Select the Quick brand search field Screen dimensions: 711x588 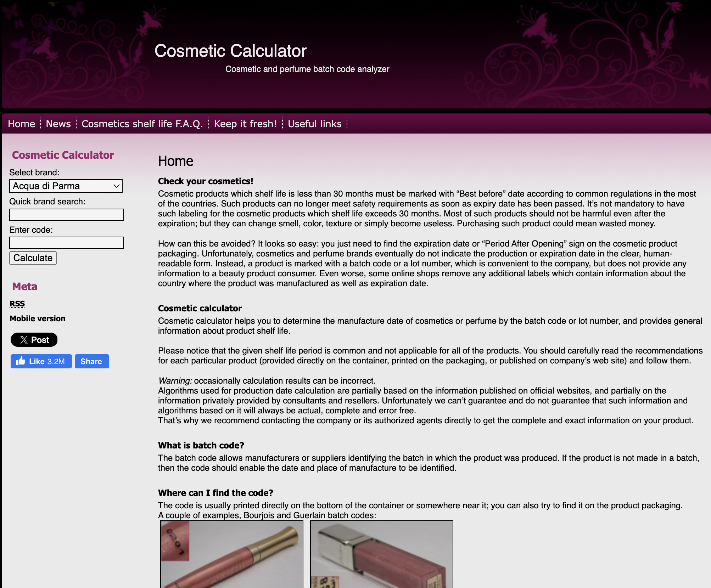[x=67, y=214]
